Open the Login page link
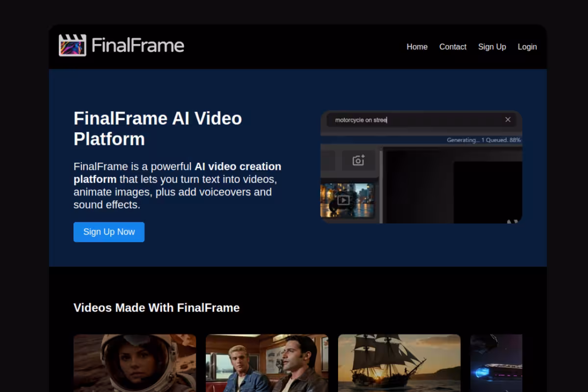Viewport: 588px width, 392px height. click(x=527, y=47)
